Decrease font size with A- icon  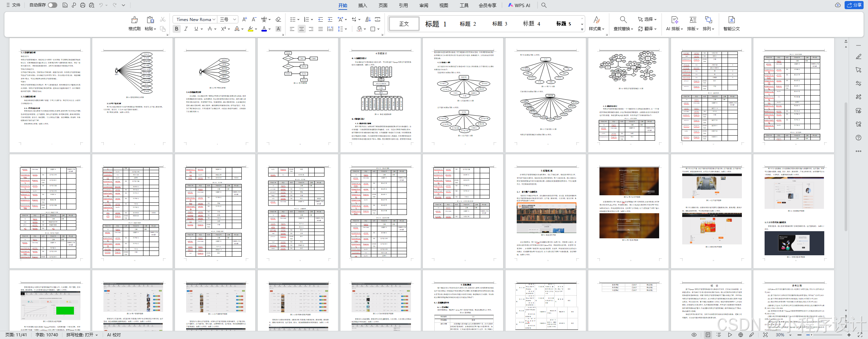(x=254, y=19)
